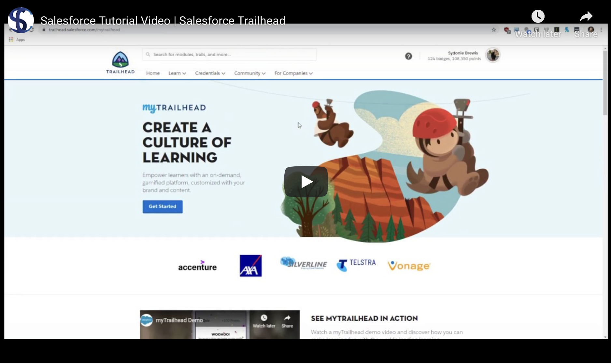Expand the Community dropdown menu
Viewport: 611px width, 364px height.
pos(250,73)
